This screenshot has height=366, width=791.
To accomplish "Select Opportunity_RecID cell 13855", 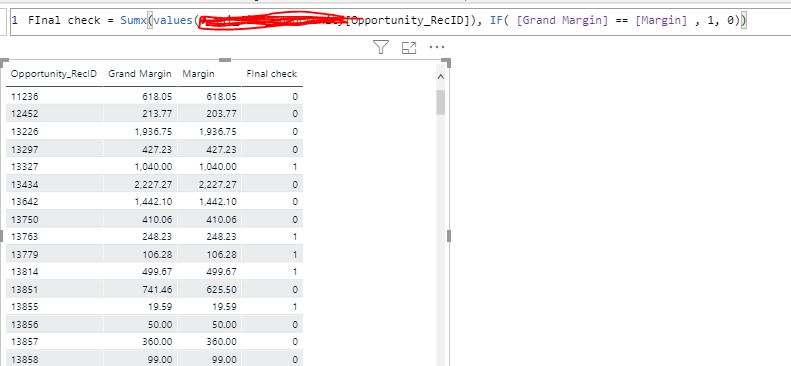I will point(25,307).
